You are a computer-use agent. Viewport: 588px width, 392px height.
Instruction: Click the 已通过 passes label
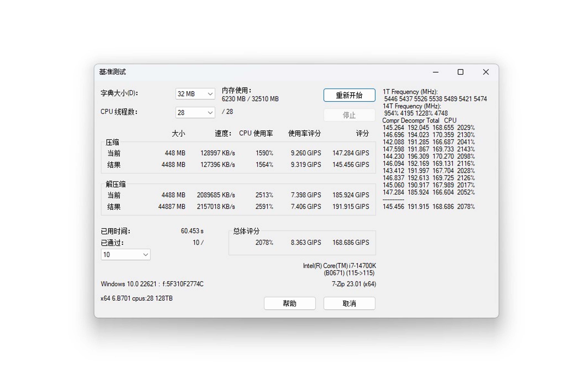(x=112, y=243)
